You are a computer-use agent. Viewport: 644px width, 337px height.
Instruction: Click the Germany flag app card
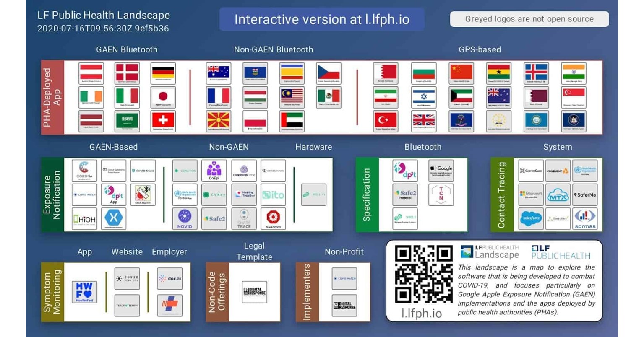(x=163, y=73)
